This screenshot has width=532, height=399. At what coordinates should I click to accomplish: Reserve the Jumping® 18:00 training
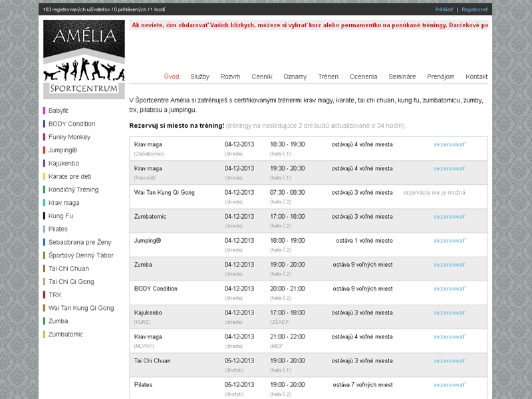coord(450,241)
